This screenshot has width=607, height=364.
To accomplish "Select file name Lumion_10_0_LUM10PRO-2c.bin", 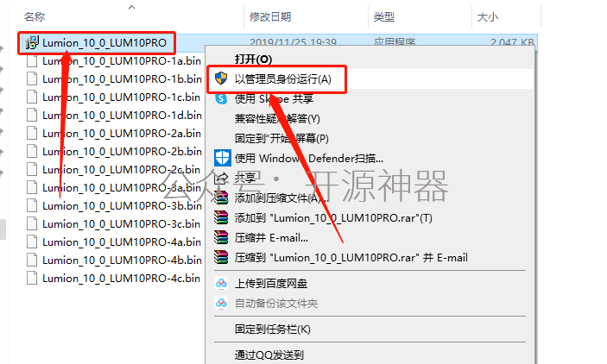I will point(121,170).
